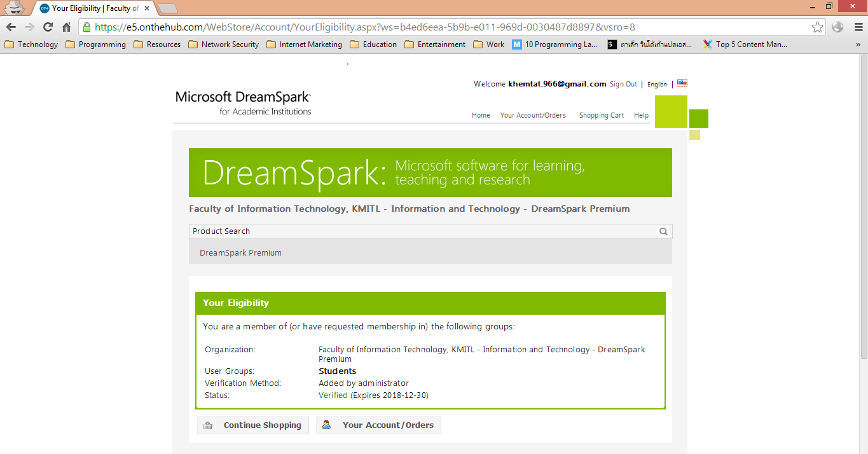Click the welcome email khemtat.966@gmail.com
Image resolution: width=868 pixels, height=454 pixels.
click(x=558, y=84)
